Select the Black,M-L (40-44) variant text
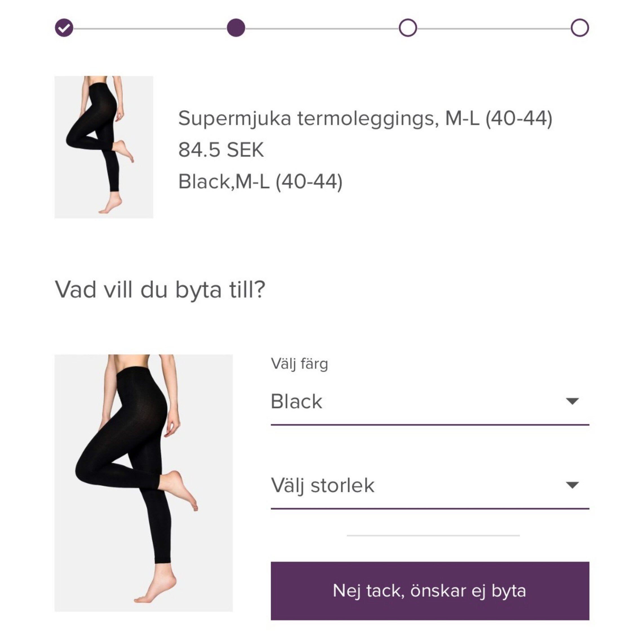 [260, 182]
